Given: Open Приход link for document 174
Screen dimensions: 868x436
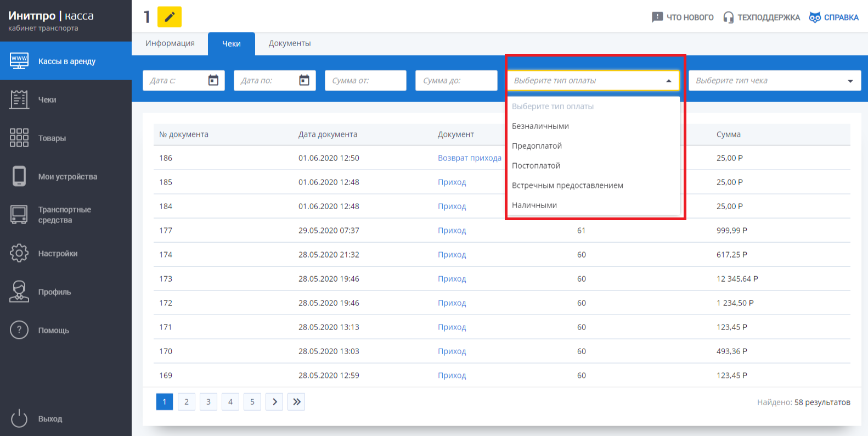Looking at the screenshot, I should (x=452, y=254).
